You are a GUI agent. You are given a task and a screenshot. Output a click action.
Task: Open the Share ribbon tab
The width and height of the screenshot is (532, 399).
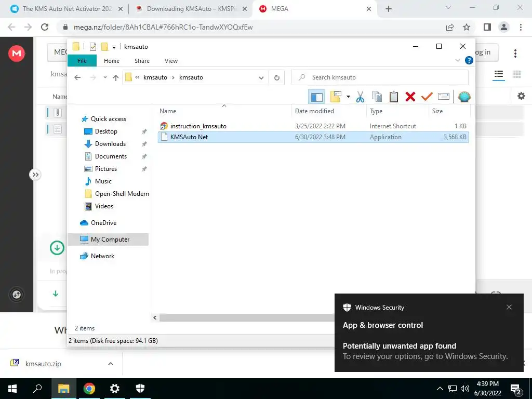click(142, 61)
